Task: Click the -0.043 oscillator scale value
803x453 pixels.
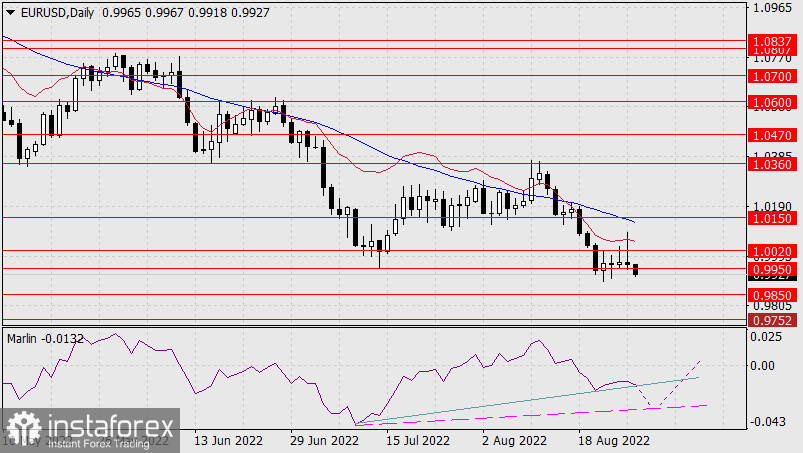Action: [767, 422]
